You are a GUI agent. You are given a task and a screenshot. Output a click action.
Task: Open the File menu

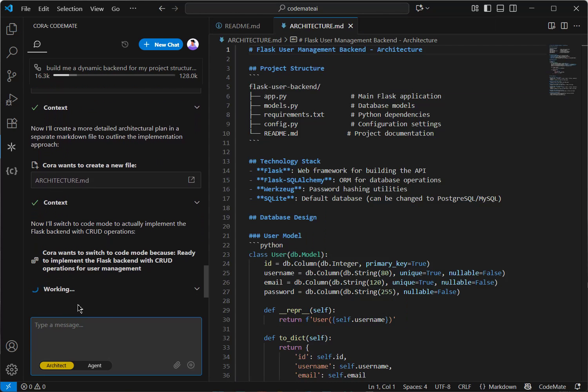point(26,9)
